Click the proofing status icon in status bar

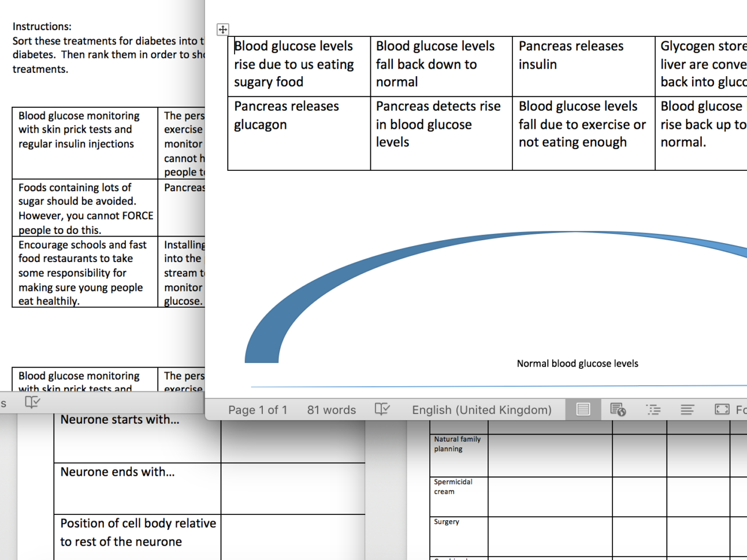click(x=382, y=409)
